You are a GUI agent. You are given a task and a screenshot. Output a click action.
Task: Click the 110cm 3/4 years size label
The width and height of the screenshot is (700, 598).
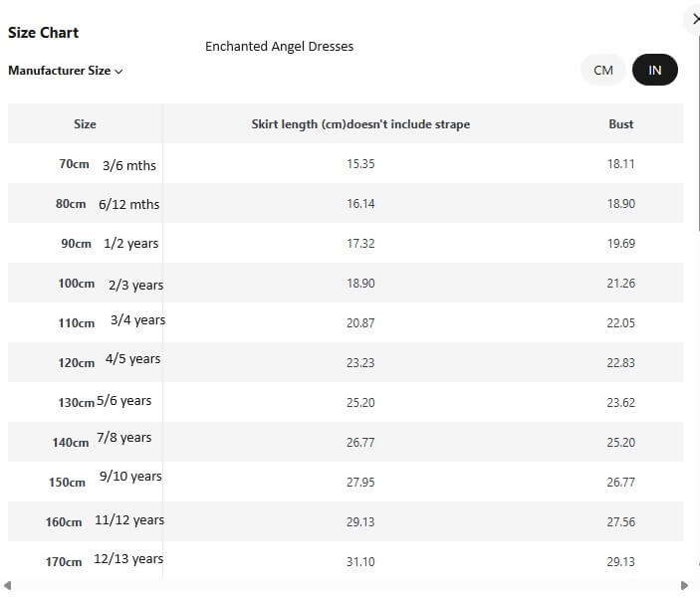click(112, 321)
